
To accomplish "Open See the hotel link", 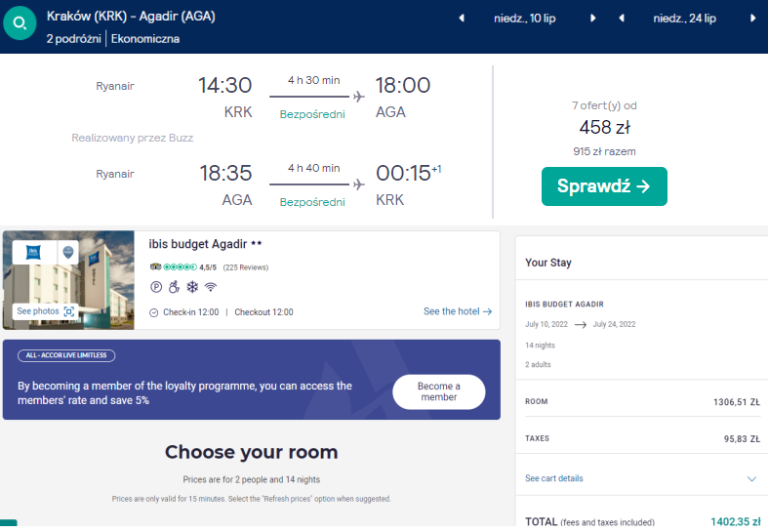I will click(x=458, y=311).
